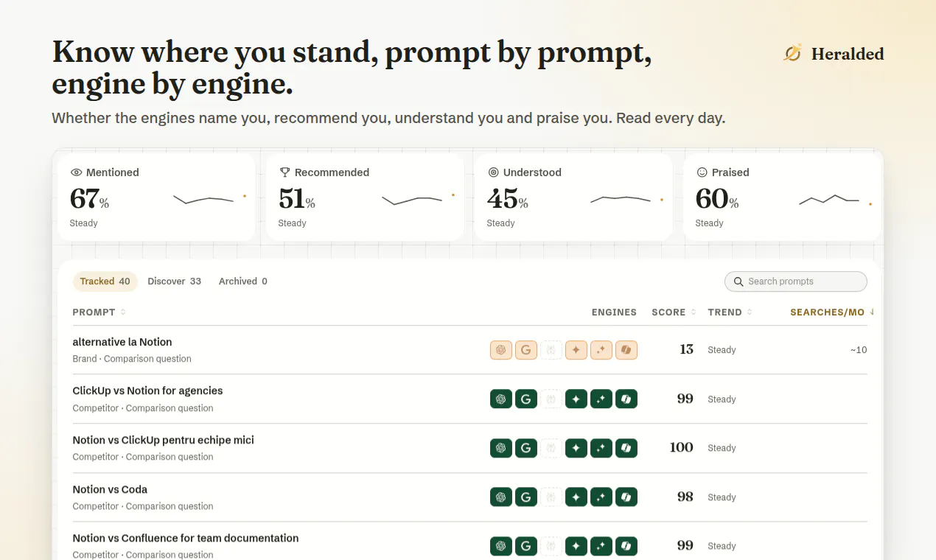Screen dimensions: 936x560
Task: Click Google G icon in Notion vs Coda row
Action: [x=526, y=497]
